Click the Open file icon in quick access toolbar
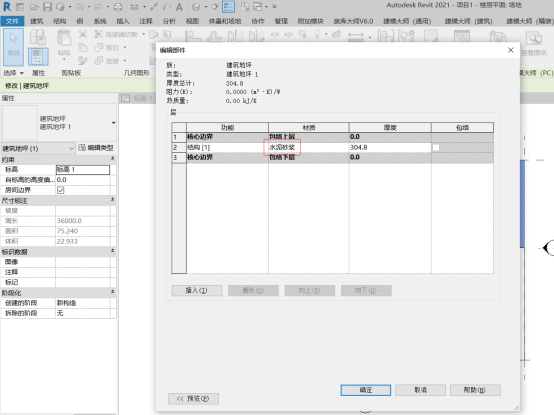The height and width of the screenshot is (415, 554). click(34, 7)
